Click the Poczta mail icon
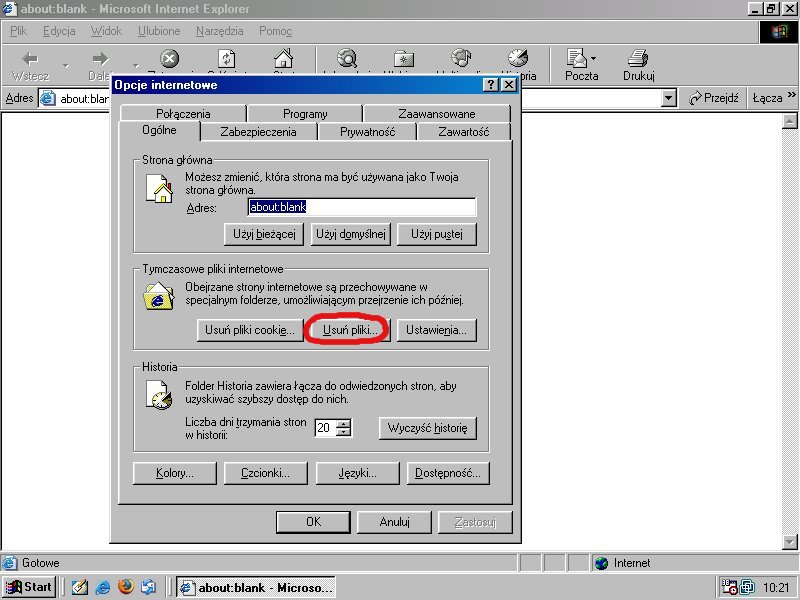The height and width of the screenshot is (600, 800). (577, 59)
